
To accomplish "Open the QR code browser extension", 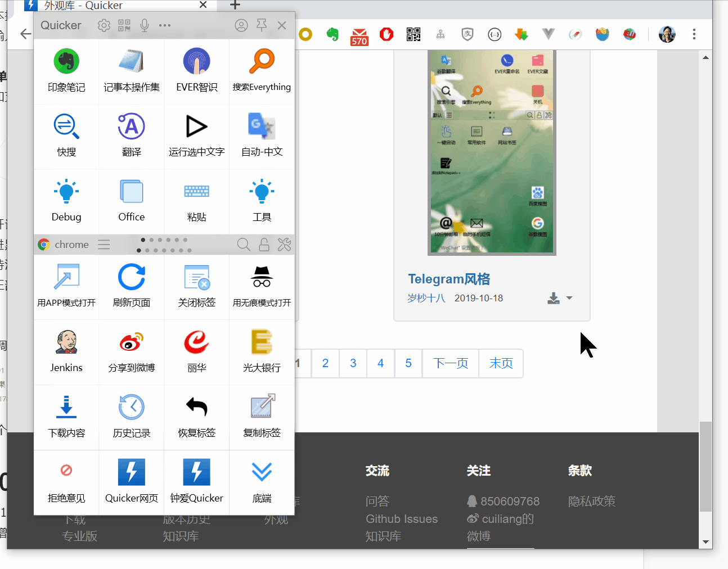I will pyautogui.click(x=414, y=34).
